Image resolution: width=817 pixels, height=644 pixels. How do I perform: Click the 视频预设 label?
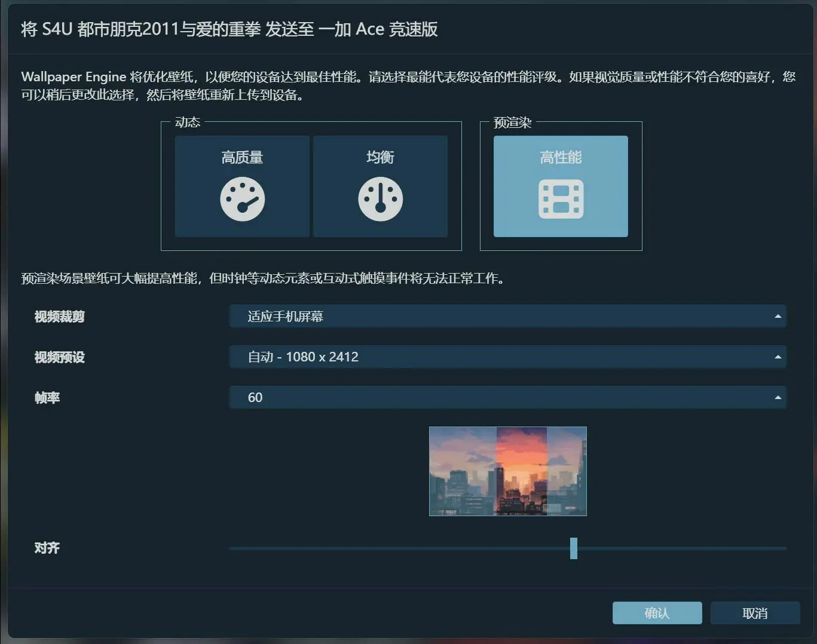tap(60, 357)
